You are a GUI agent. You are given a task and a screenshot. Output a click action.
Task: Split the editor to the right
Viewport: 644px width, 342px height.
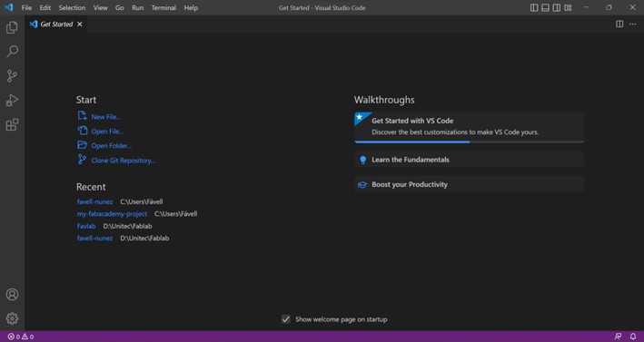[x=619, y=24]
